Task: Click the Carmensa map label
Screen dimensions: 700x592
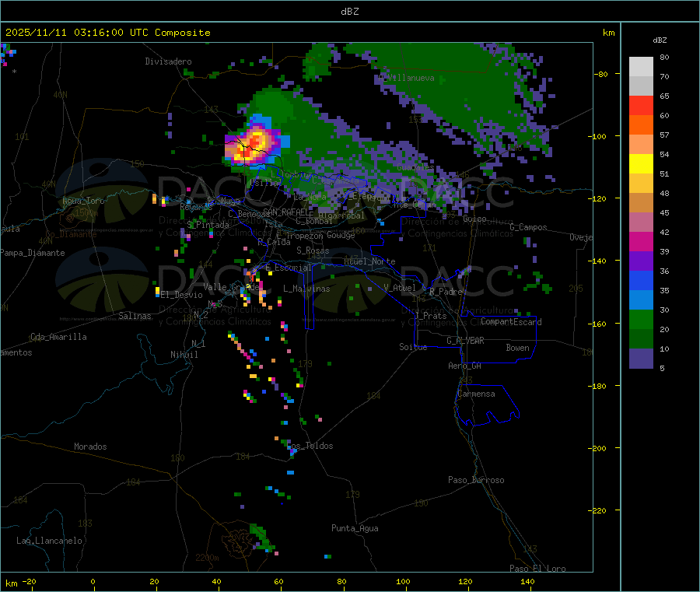Action: coord(476,394)
